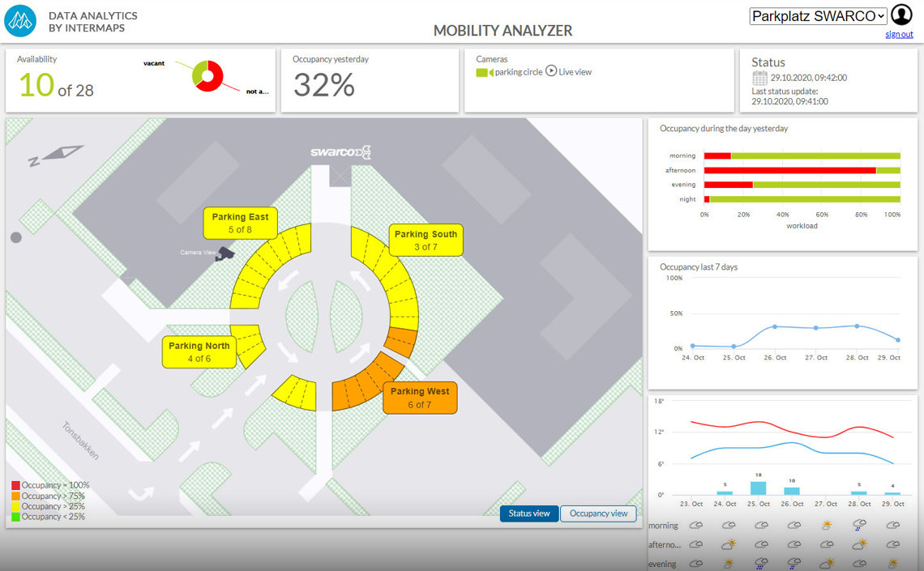This screenshot has height=571, width=924.
Task: Click the green parking circle camera icon
Action: pos(485,72)
